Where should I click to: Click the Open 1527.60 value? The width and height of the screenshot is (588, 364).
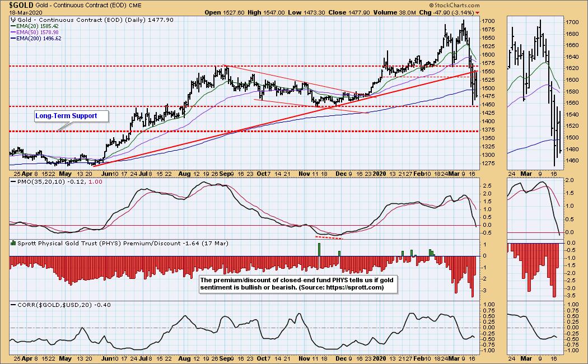[225, 12]
